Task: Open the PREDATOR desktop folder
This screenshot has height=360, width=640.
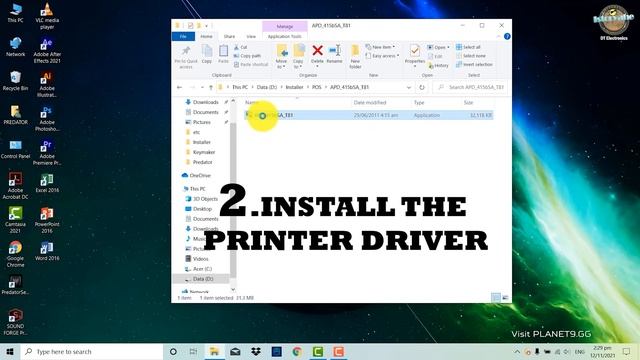Action: click(16, 115)
